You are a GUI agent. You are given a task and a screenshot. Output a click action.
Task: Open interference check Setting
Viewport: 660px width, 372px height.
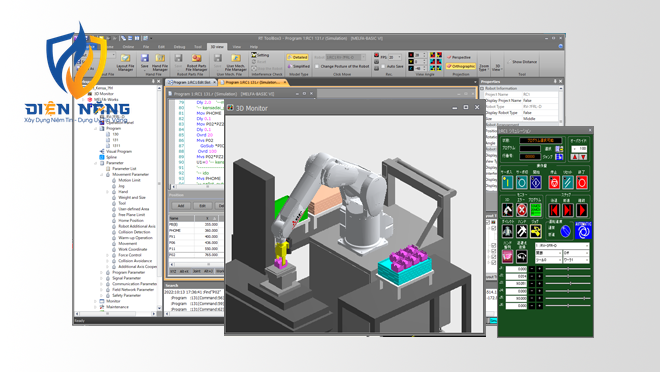coord(260,55)
